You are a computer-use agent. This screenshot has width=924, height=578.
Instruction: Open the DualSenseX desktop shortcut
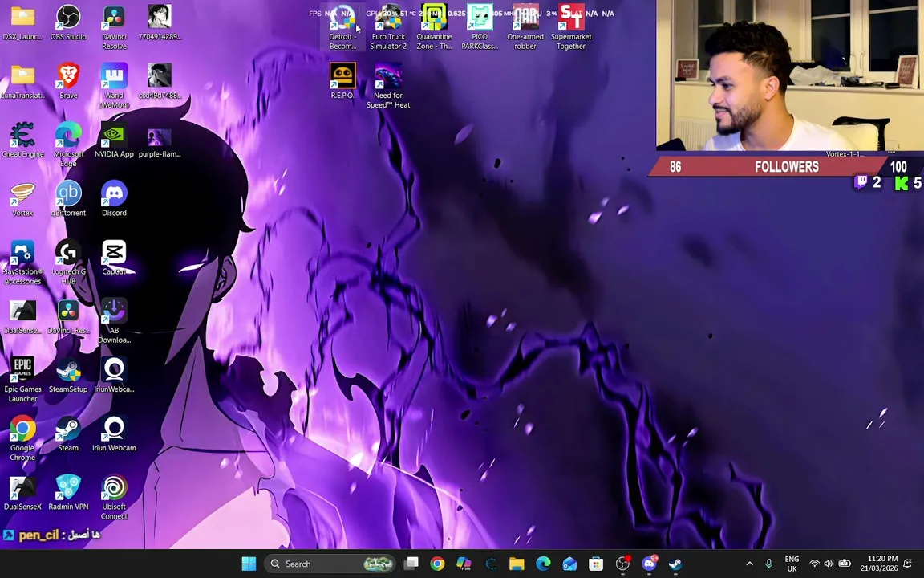(22, 492)
